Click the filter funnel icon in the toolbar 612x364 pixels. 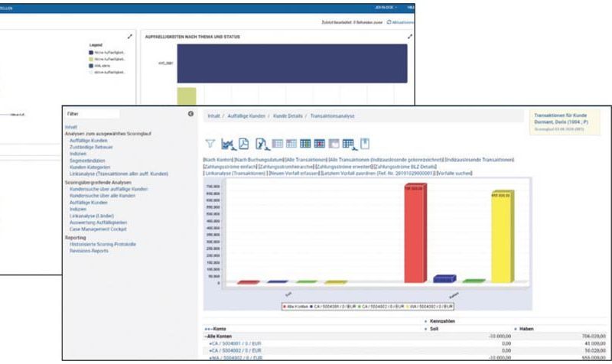click(210, 144)
